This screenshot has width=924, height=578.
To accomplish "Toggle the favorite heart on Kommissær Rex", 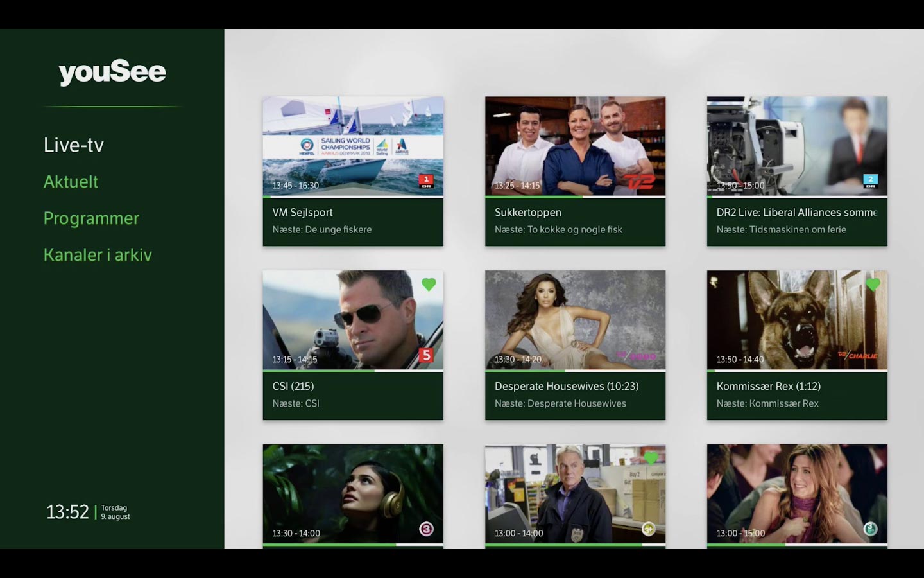I will point(873,284).
